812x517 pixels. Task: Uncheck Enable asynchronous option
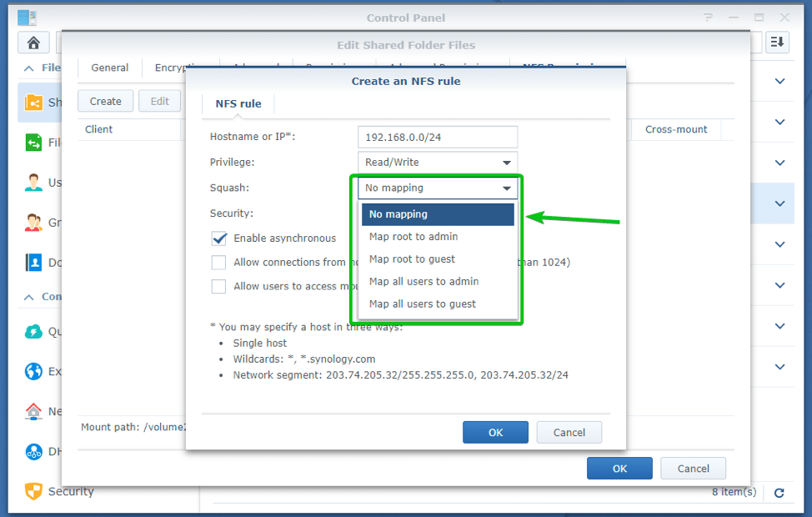218,238
